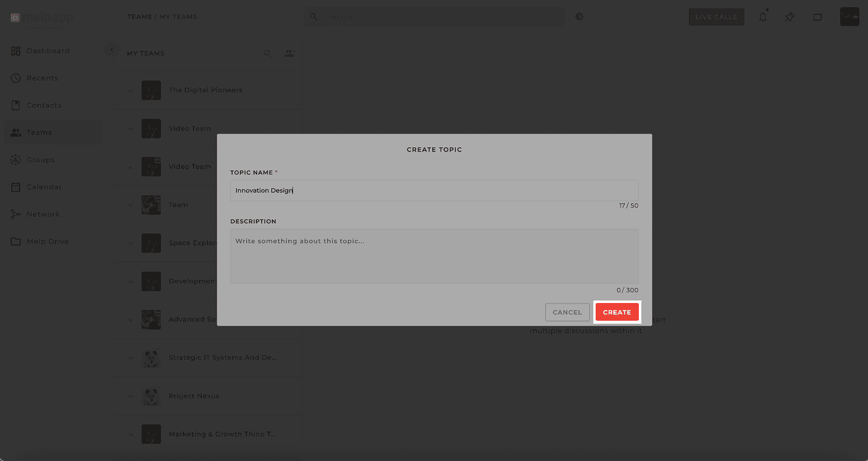Open Melp Drive from the sidebar
Viewport: 868px width, 461px height.
point(15,241)
